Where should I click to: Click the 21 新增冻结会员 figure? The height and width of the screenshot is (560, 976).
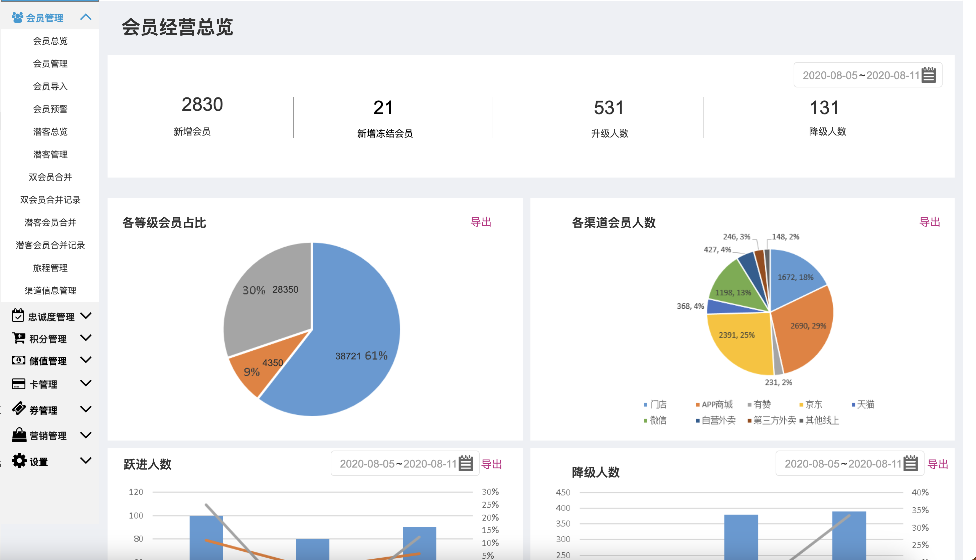pyautogui.click(x=383, y=108)
